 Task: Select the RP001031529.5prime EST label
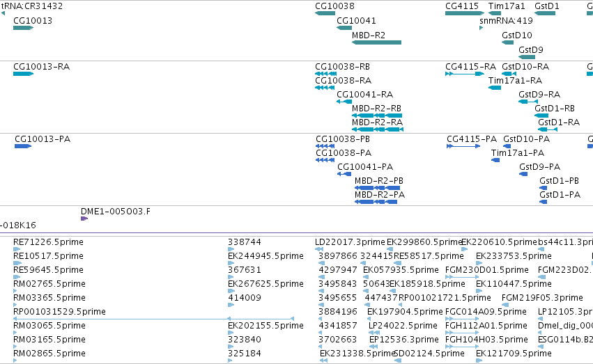click(59, 312)
